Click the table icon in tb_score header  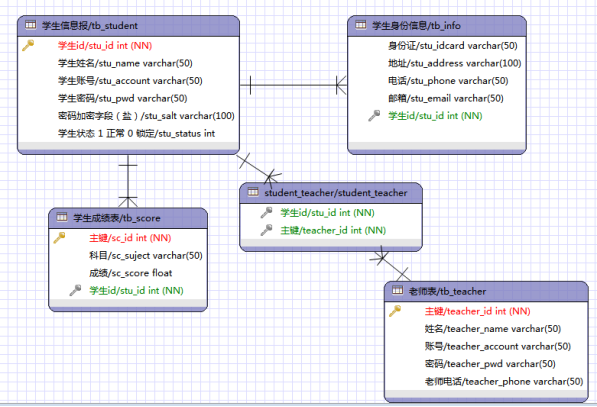click(x=62, y=217)
